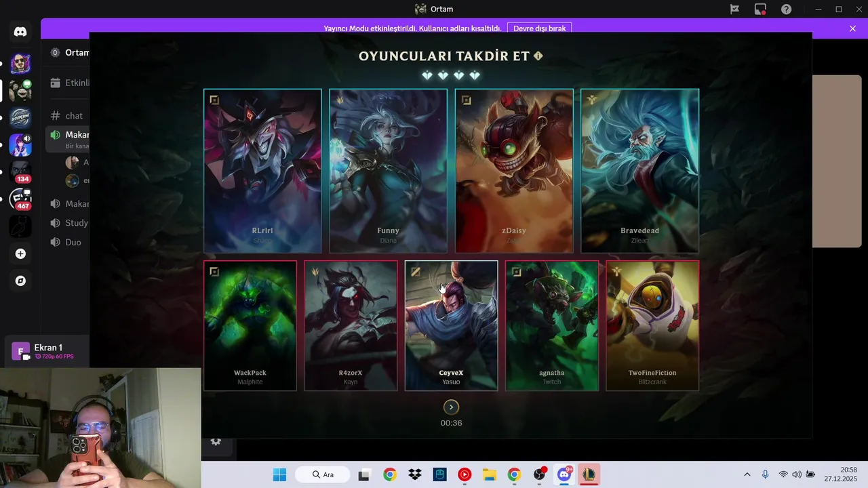Image resolution: width=868 pixels, height=488 pixels.
Task: Join the Study voice channel
Action: [x=68, y=222]
